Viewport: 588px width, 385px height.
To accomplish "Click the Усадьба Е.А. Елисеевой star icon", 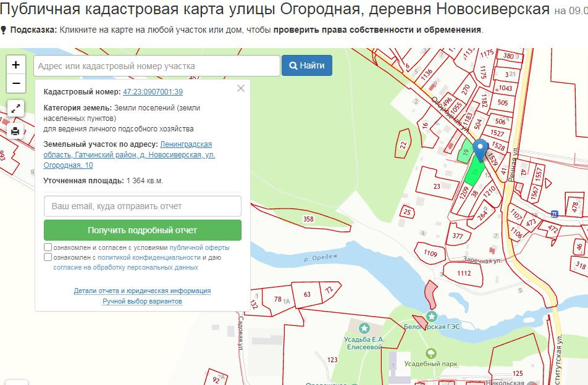I will (364, 328).
